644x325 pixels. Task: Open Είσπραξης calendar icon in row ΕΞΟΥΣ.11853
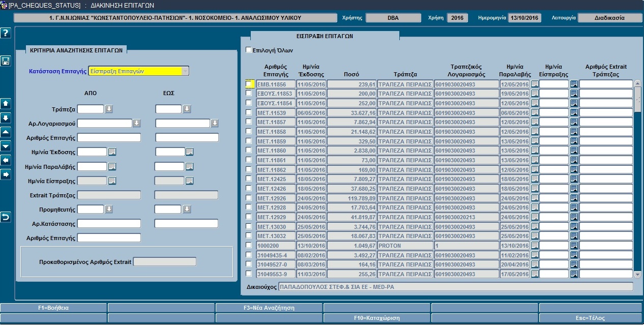574,94
